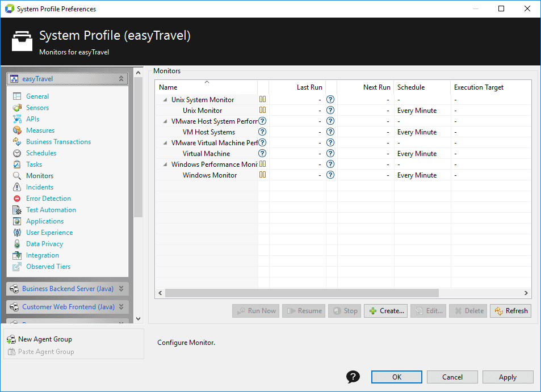Click unknown status icon in Virtual Machine name column
Image resolution: width=541 pixels, height=392 pixels.
[262, 153]
